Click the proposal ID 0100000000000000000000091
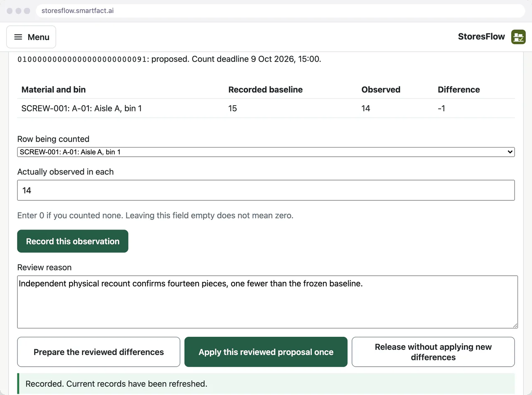The image size is (532, 395). 82,59
